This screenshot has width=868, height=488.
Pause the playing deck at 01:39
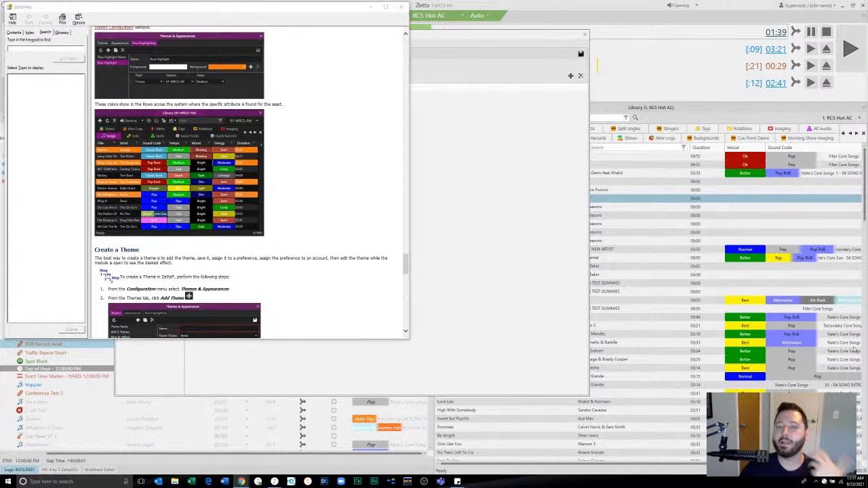click(811, 32)
